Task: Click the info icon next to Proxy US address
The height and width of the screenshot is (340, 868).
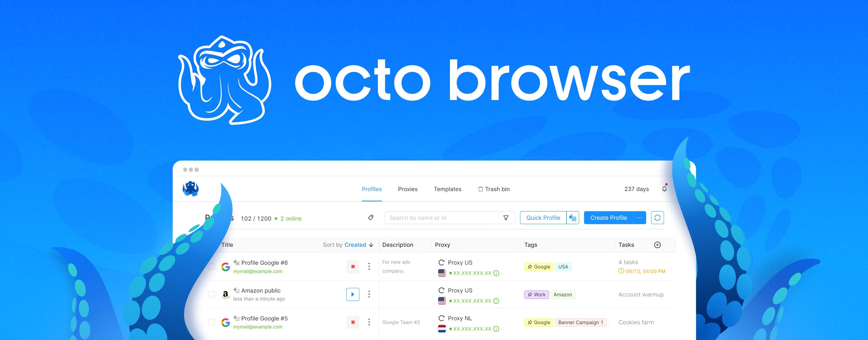Action: (x=496, y=273)
